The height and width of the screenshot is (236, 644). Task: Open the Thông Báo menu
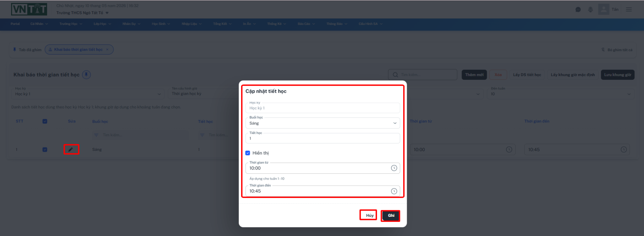tap(337, 24)
